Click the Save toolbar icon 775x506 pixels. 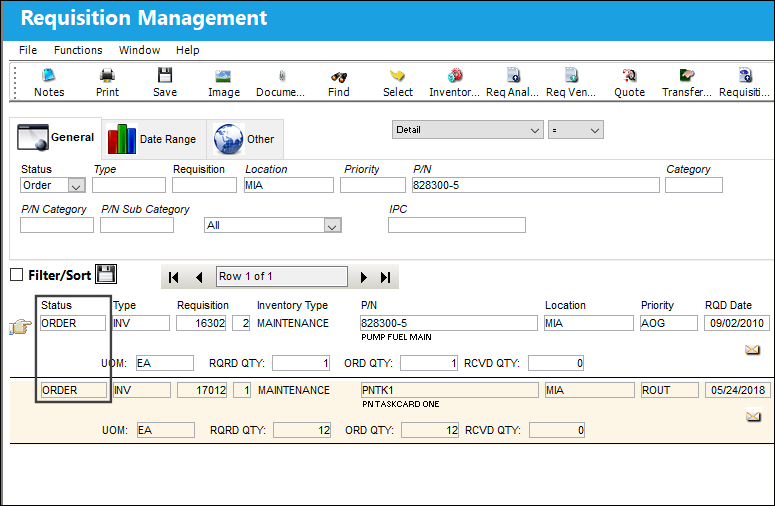pos(165,76)
